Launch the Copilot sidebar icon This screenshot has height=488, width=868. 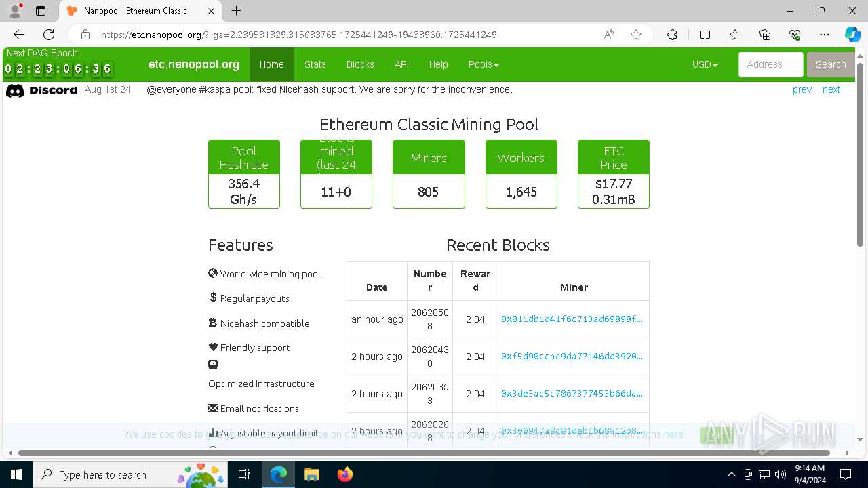852,35
